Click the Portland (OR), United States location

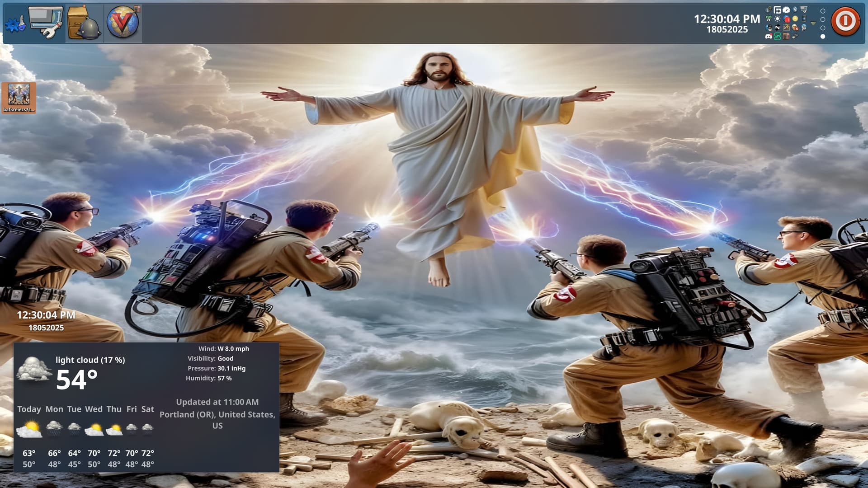(217, 420)
